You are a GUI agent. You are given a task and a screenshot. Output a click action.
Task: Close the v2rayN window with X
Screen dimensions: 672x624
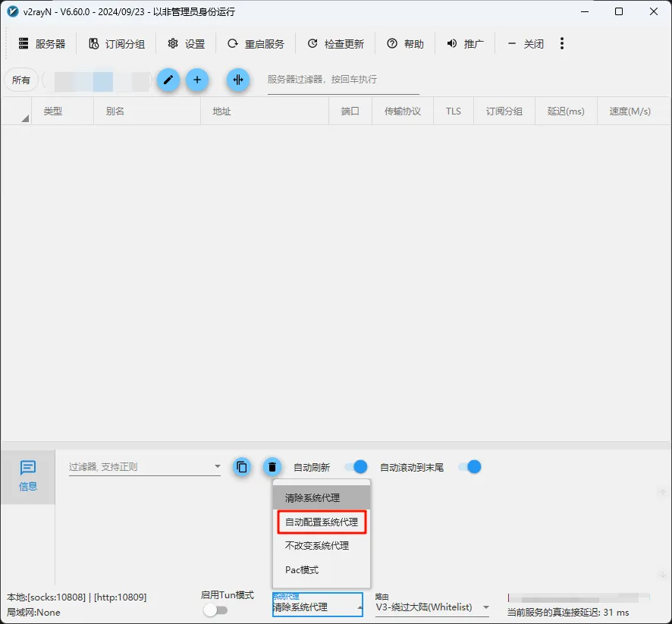point(654,11)
